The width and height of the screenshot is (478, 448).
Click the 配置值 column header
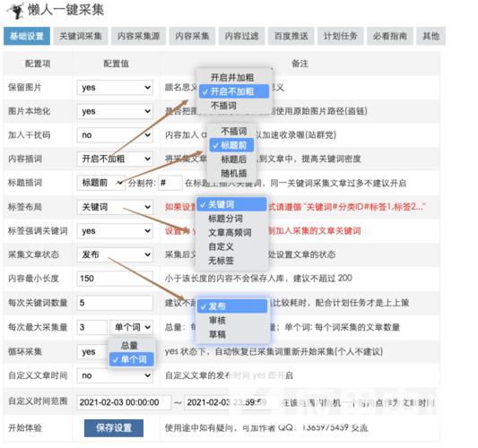pos(117,64)
